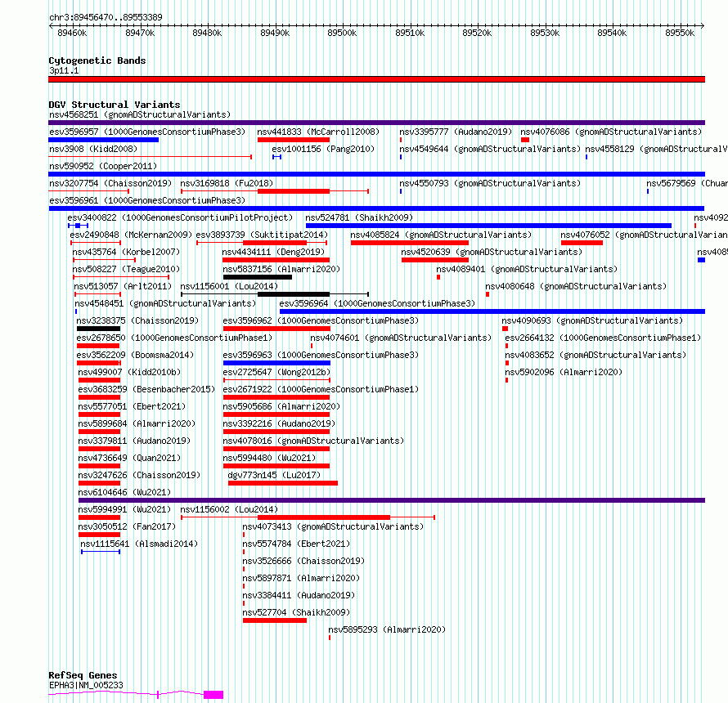Open nsv4090693 gnomAD variant label

coord(592,320)
